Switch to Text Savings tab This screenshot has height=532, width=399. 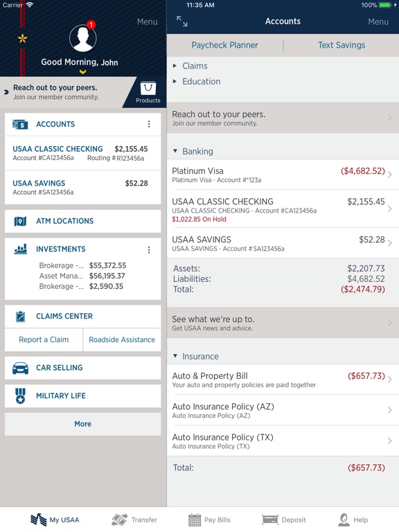click(342, 45)
